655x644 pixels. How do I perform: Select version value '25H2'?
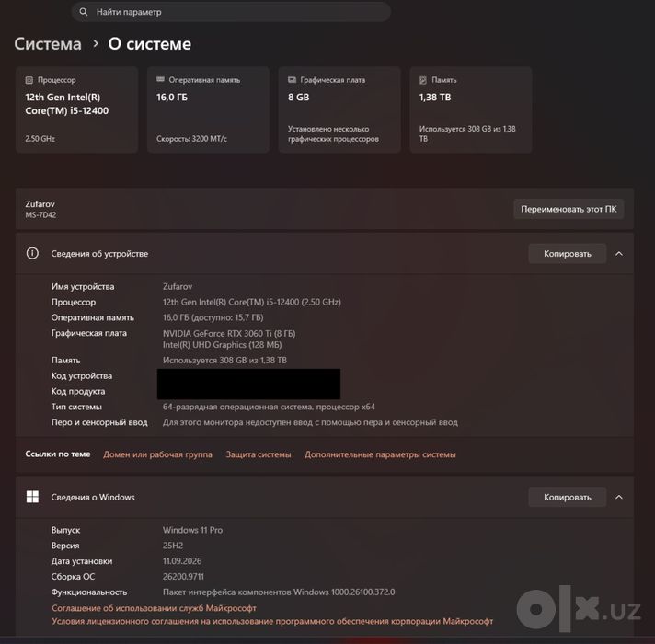173,546
